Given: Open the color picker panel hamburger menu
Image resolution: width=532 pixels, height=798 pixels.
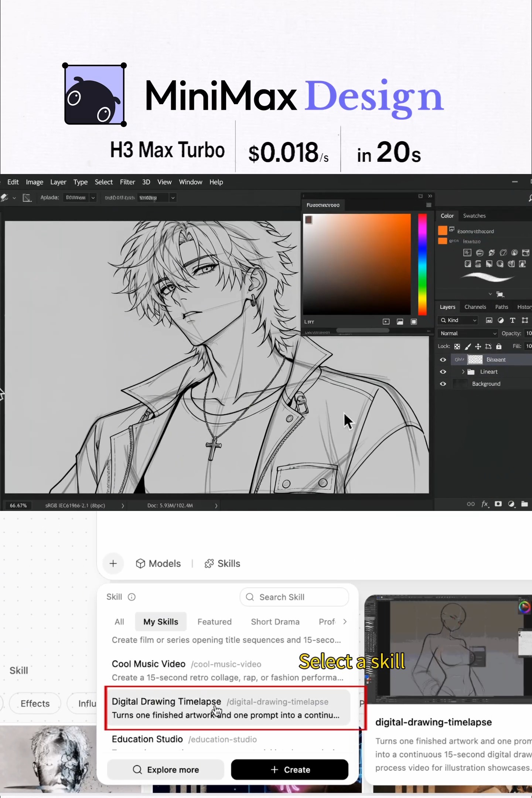Looking at the screenshot, I should 429,205.
